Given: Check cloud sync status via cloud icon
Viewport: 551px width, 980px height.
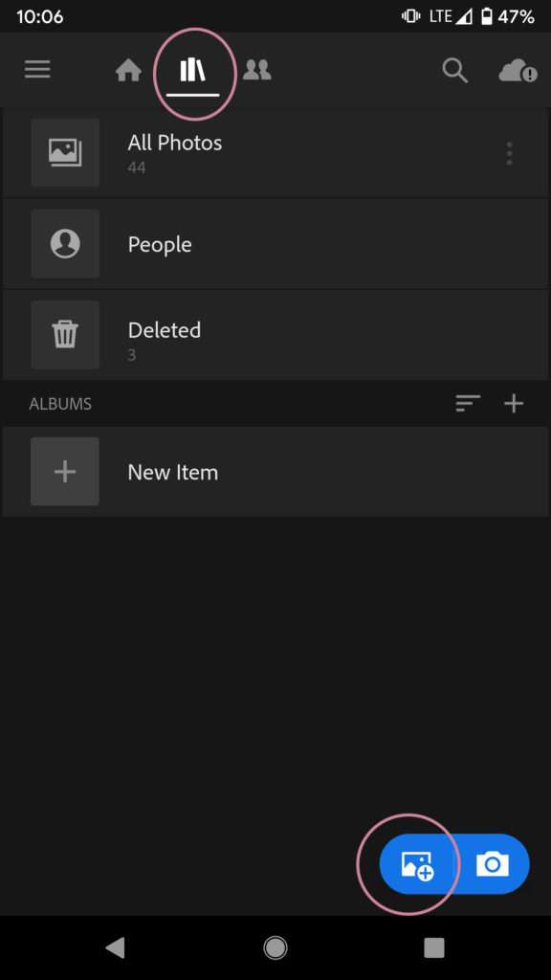Looking at the screenshot, I should 517,71.
